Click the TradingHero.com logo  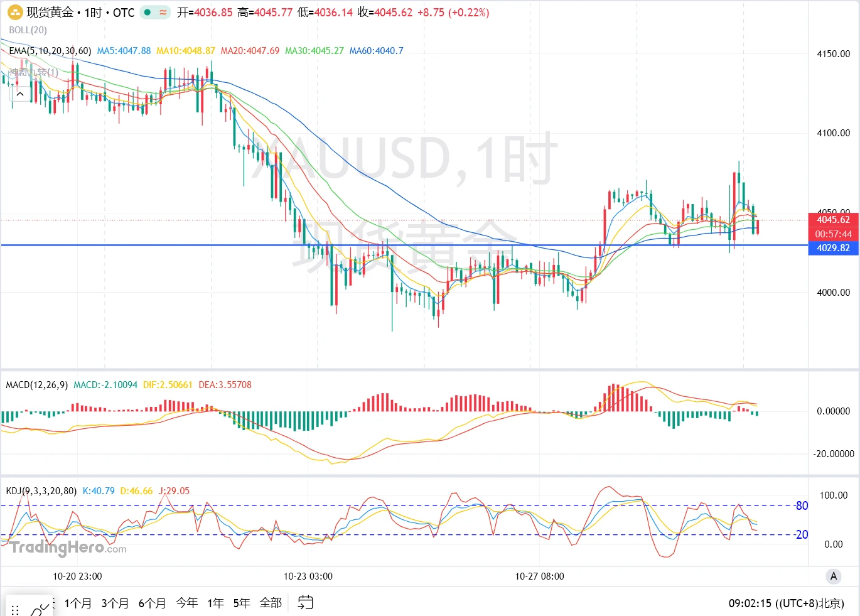click(x=68, y=548)
